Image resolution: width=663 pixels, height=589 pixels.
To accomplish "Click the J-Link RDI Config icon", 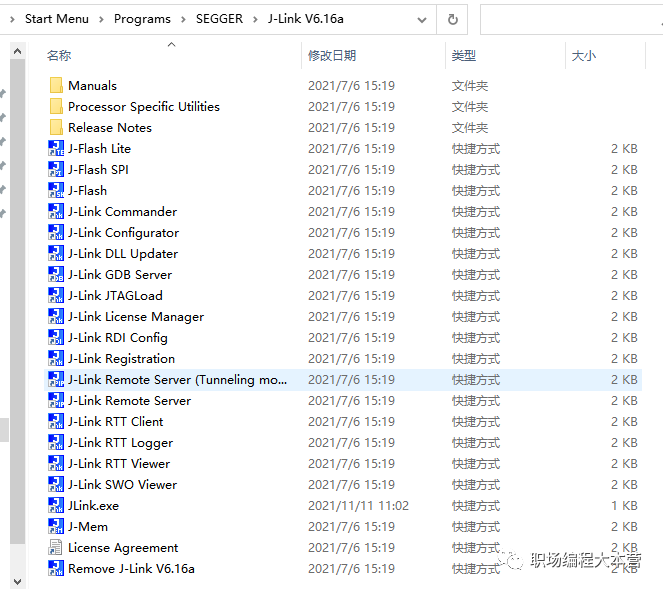I will pos(56,337).
